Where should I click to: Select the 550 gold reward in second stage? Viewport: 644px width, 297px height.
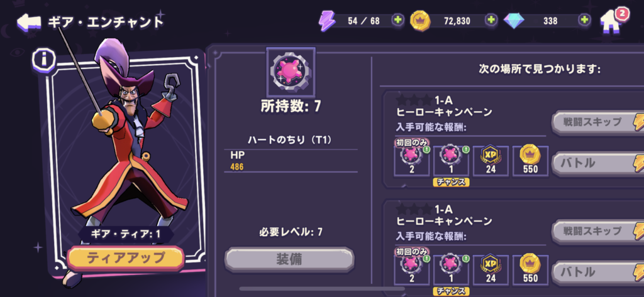(x=530, y=270)
